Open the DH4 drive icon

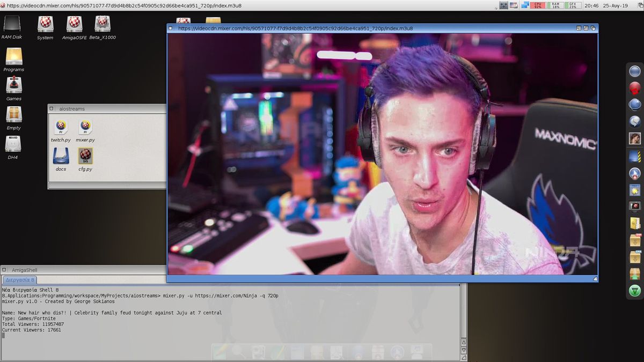(x=13, y=144)
